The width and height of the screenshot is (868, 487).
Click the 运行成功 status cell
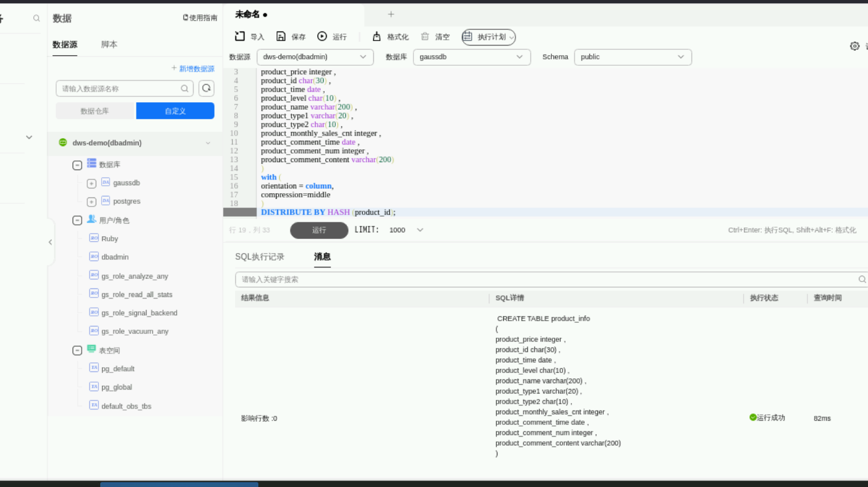tap(767, 418)
